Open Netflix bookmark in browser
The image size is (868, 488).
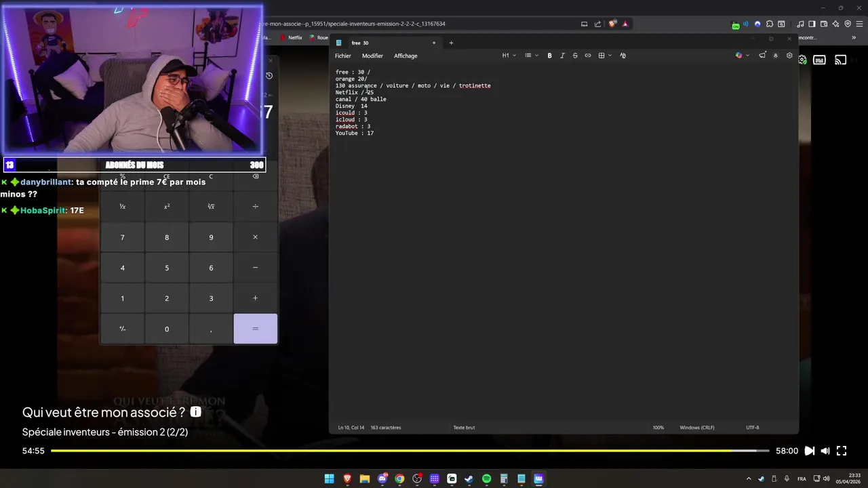[x=292, y=38]
